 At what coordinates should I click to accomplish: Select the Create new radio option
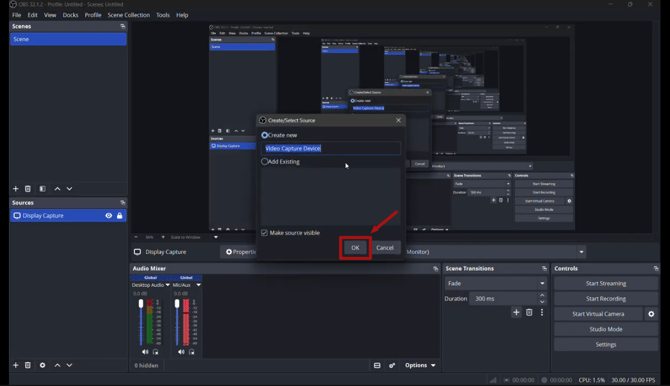click(x=264, y=135)
